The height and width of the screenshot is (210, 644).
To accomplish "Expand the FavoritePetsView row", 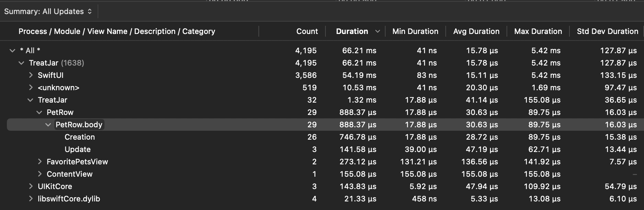I will point(40,162).
